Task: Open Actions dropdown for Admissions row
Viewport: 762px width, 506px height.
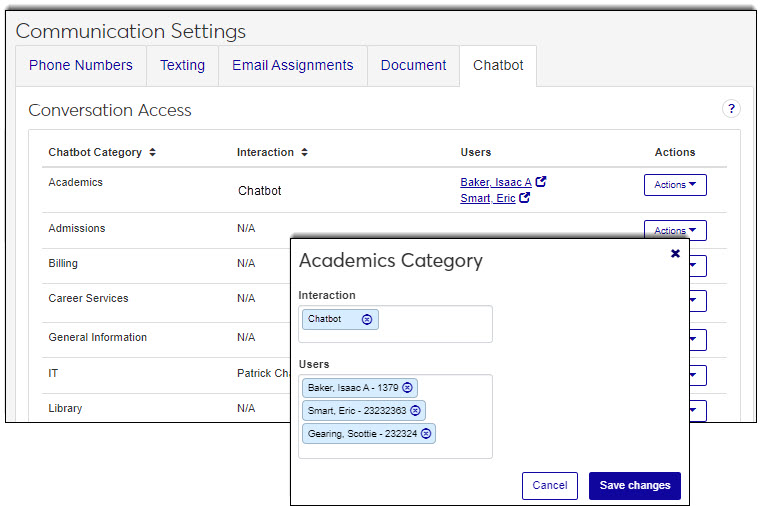Action: pos(675,230)
